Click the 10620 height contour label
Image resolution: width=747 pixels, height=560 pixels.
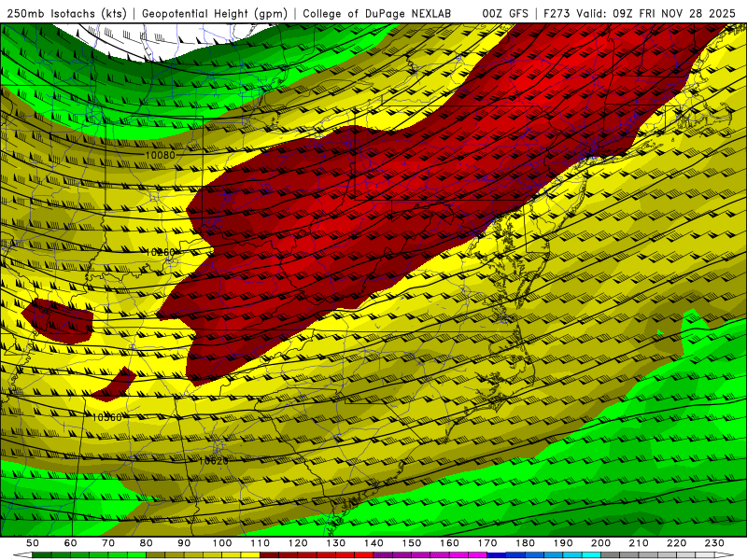coord(213,461)
